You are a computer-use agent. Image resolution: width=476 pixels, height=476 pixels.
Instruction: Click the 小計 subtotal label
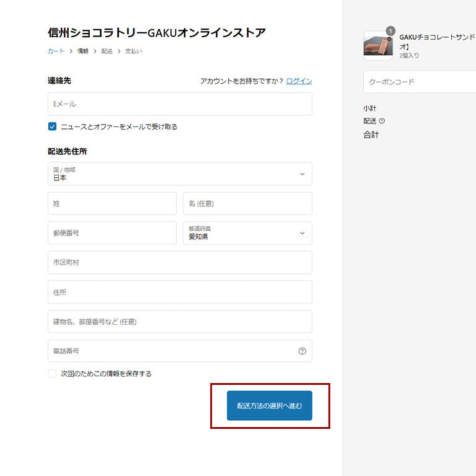[370, 108]
